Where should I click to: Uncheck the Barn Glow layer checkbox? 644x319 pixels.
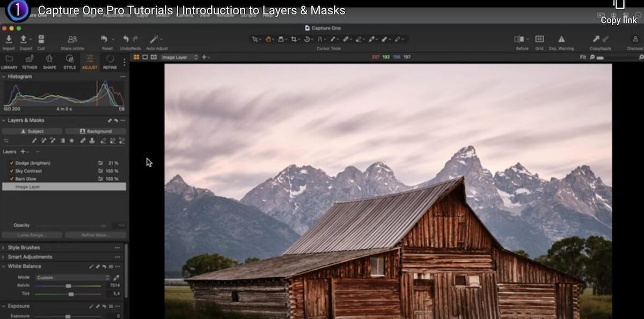point(12,179)
